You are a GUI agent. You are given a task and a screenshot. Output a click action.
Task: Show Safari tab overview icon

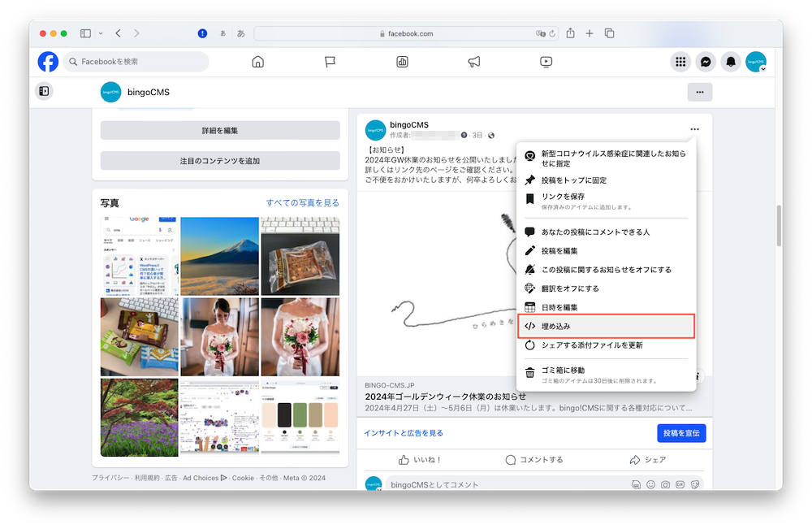point(610,33)
